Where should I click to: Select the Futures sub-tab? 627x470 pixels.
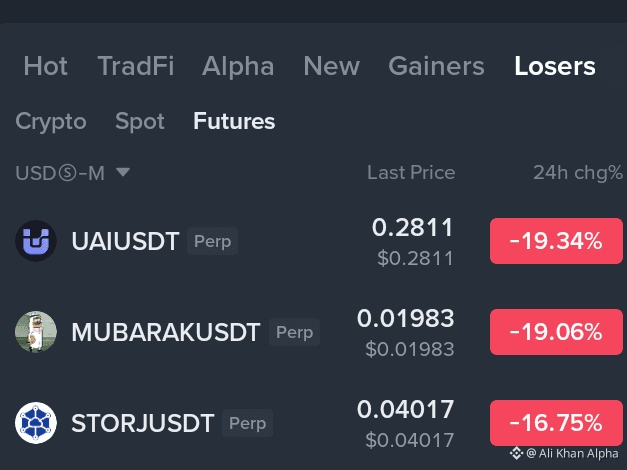pos(234,121)
